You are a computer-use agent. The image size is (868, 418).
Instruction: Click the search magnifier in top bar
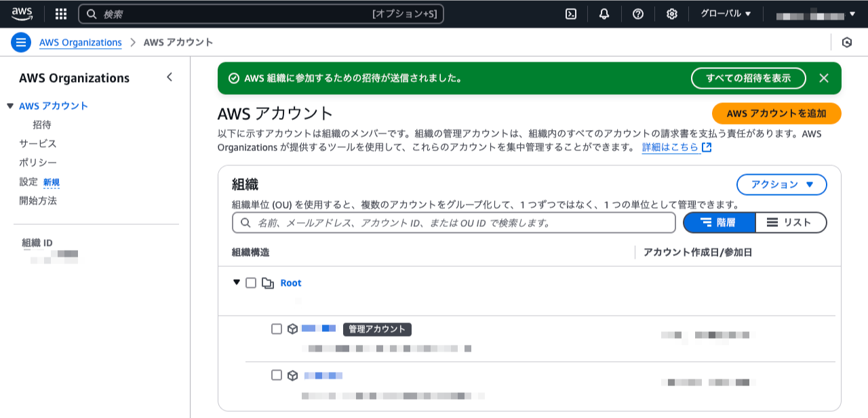[92, 14]
